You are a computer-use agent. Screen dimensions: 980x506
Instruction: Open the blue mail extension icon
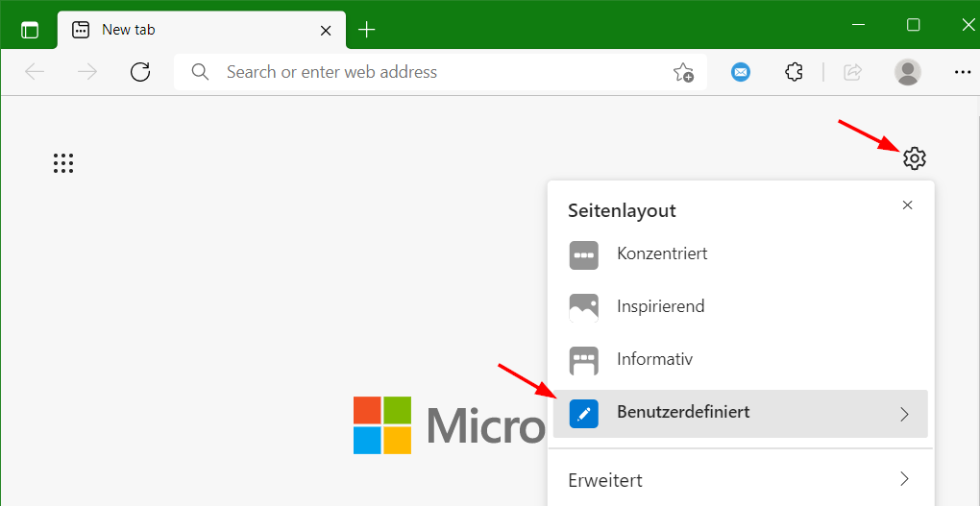click(741, 72)
